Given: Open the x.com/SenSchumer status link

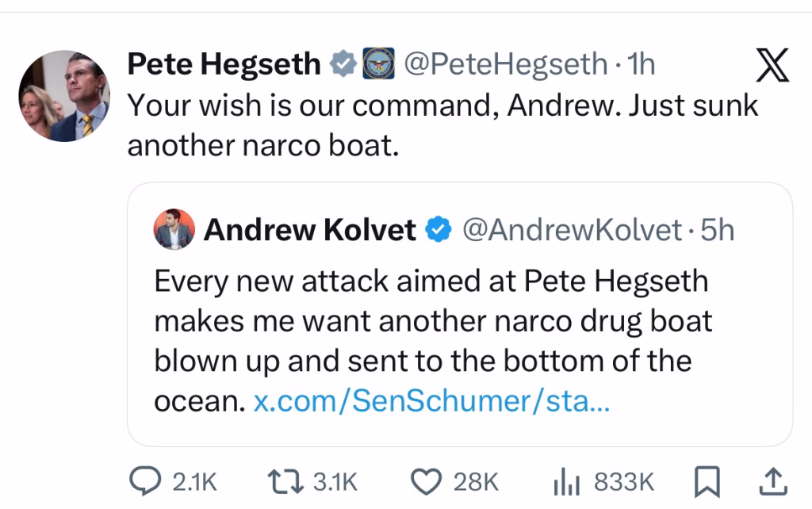Looking at the screenshot, I should 431,403.
